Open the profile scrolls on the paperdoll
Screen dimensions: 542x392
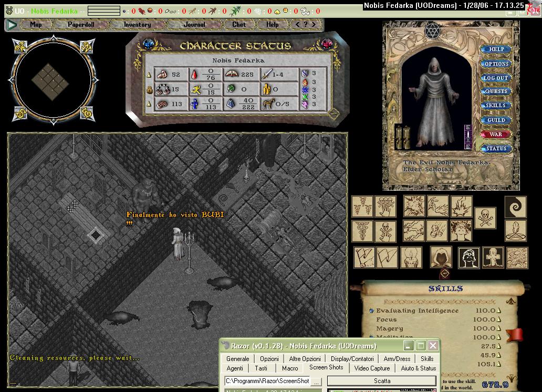[x=403, y=137]
